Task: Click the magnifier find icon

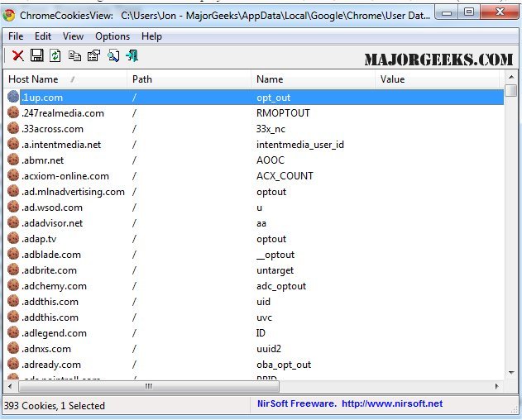Action: point(113,55)
